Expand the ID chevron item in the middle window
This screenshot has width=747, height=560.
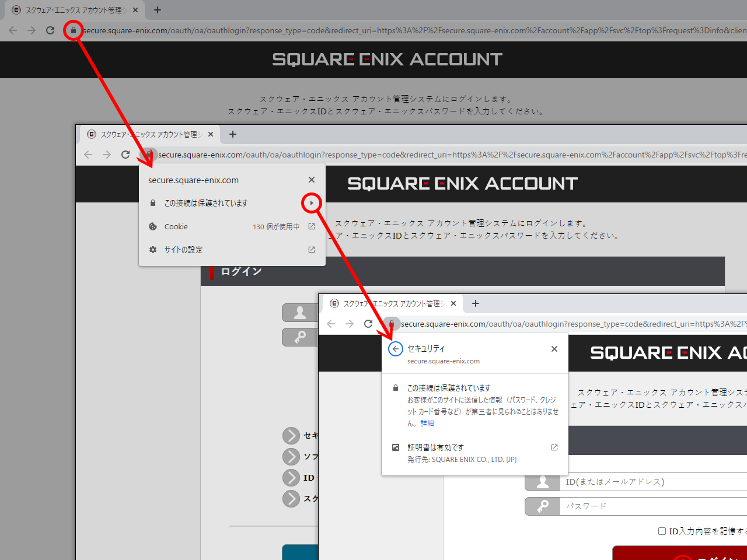pos(291,478)
